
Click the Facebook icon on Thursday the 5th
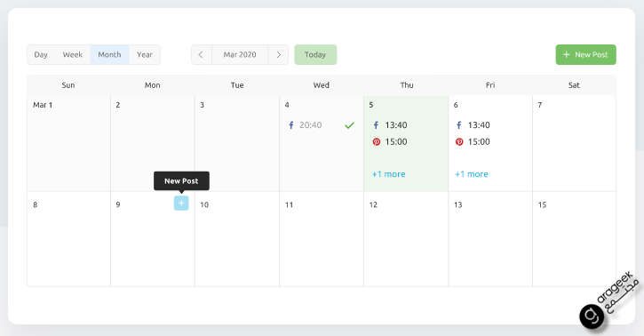tap(376, 125)
